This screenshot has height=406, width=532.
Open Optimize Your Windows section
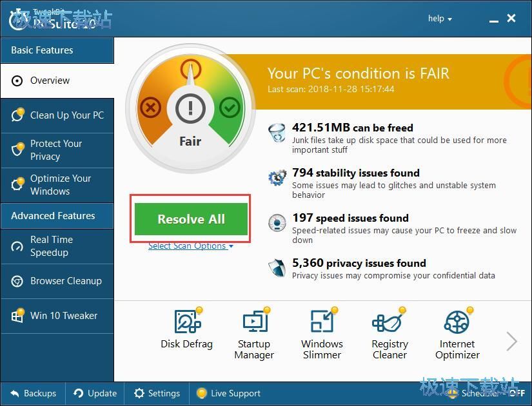[57, 185]
